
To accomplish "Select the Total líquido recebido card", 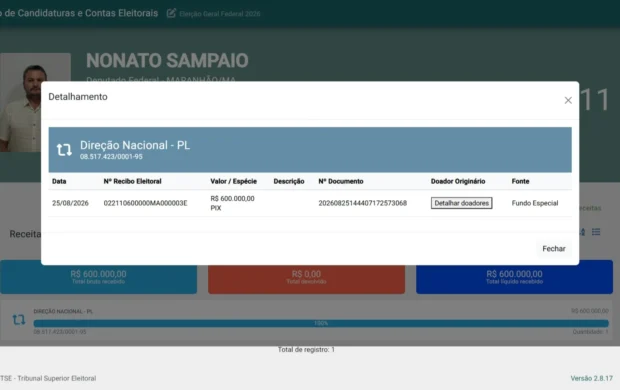I will [514, 277].
